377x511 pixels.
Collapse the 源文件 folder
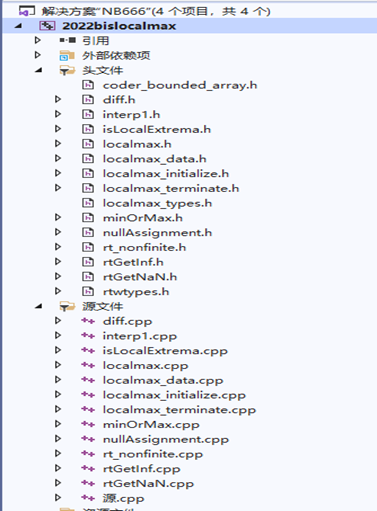[x=39, y=306]
